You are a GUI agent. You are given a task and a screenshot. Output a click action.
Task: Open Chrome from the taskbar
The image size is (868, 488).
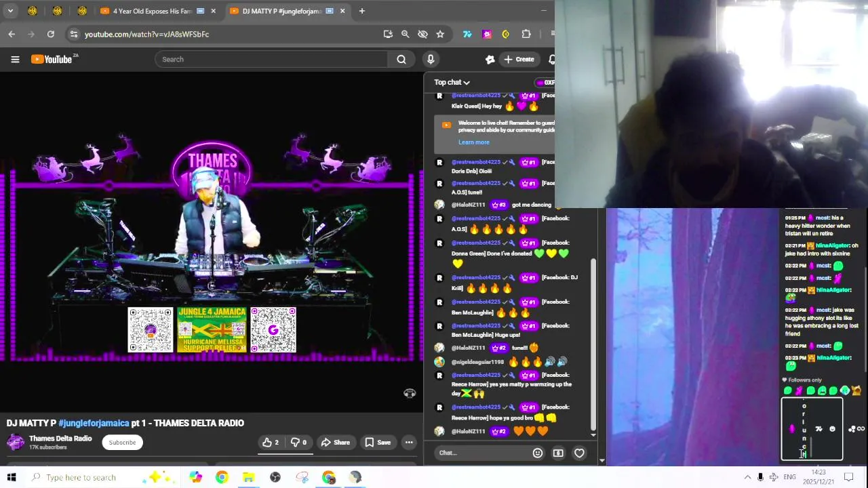pos(222,477)
